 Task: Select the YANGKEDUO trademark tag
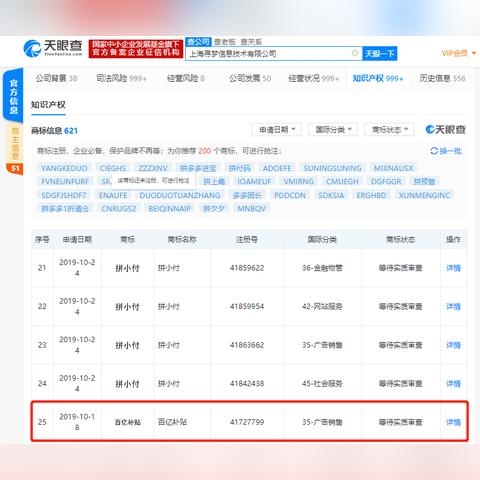coord(64,168)
